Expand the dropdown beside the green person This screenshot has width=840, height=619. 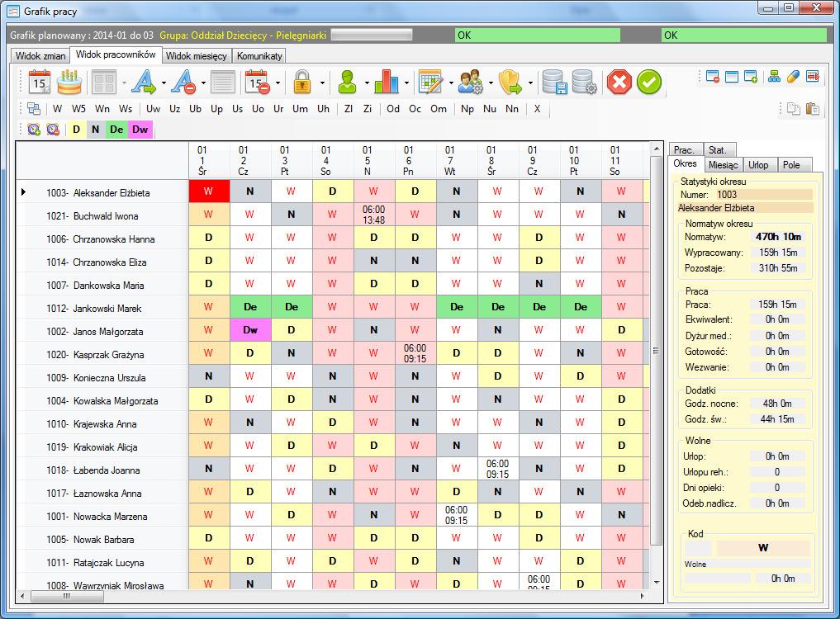[x=367, y=83]
